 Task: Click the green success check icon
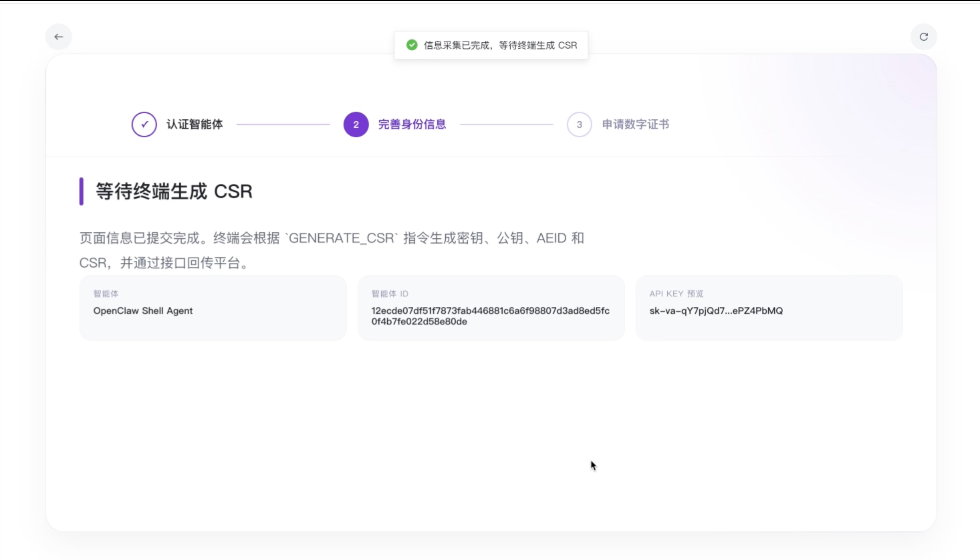412,45
